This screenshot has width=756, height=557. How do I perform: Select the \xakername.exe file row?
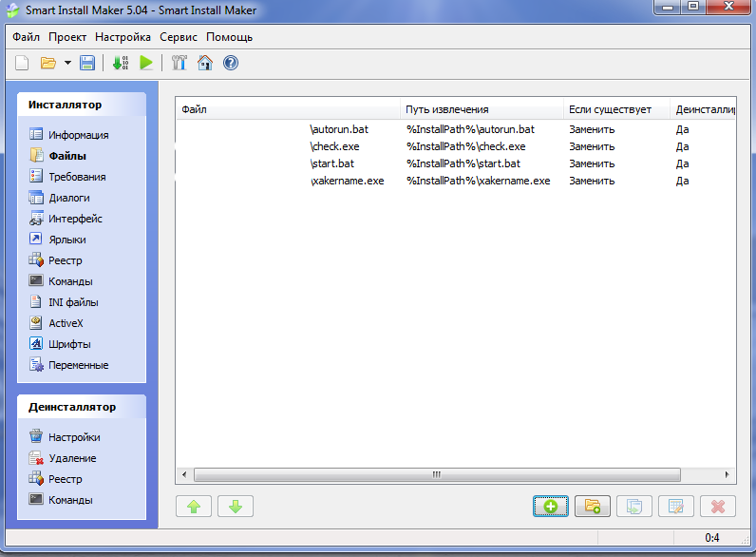[x=455, y=181]
